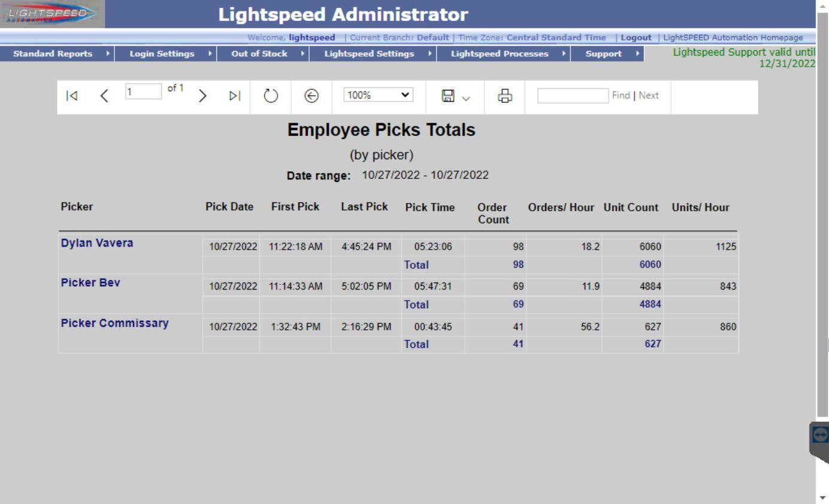
Task: Click units per hour value 860
Action: (x=728, y=327)
